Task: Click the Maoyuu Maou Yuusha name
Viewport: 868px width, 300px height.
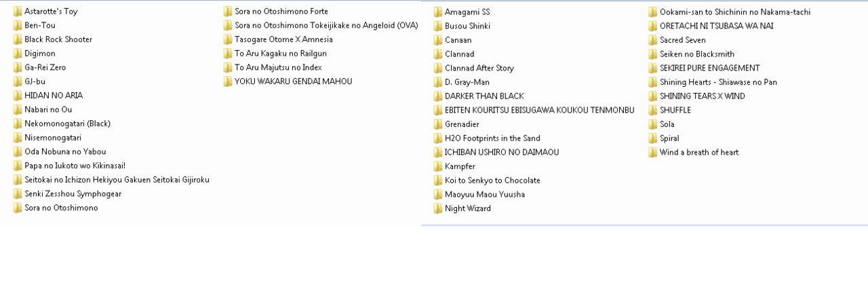Action: pyautogui.click(x=485, y=194)
